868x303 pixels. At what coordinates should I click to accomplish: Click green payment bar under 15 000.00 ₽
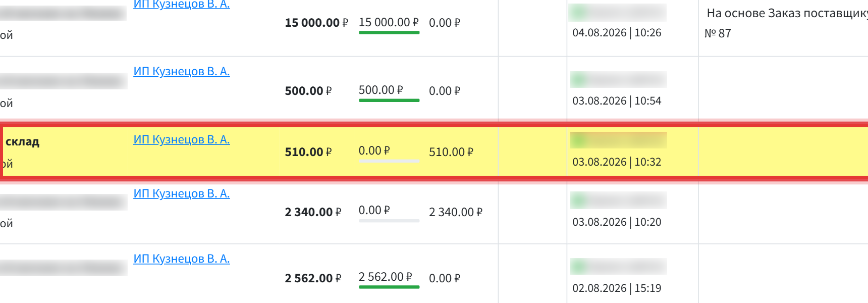[389, 32]
